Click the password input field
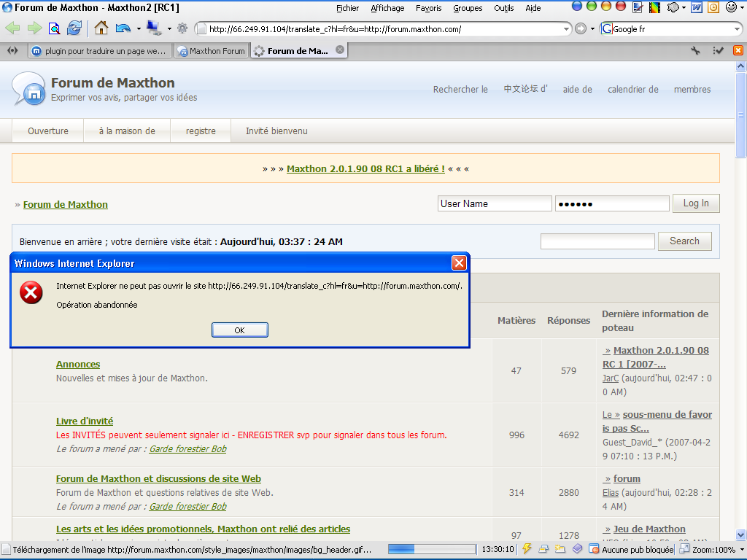The height and width of the screenshot is (560, 747). coord(612,203)
